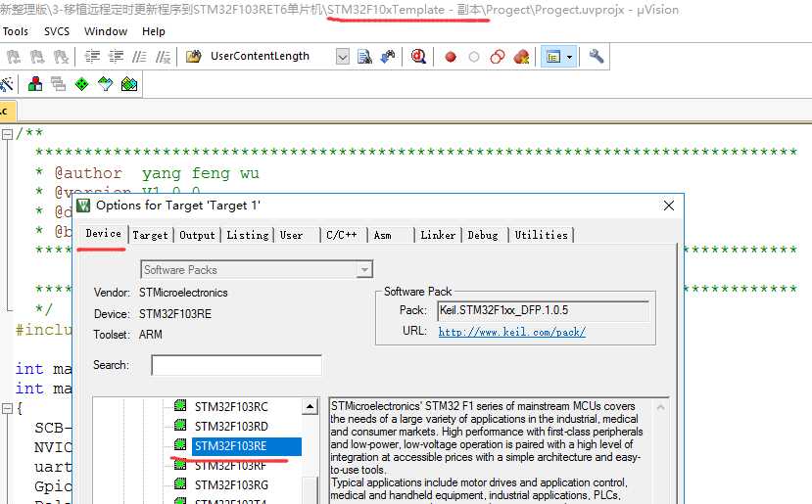Insert breakpoint with solid red dot icon
This screenshot has height=504, width=812.
coord(451,57)
